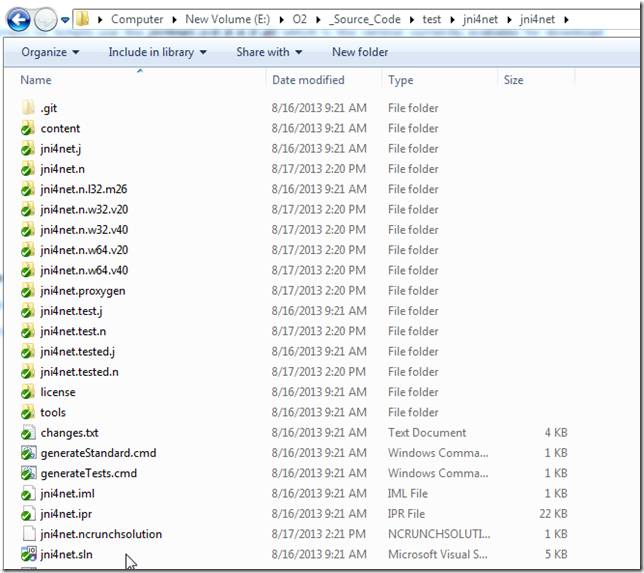Select generateStandard.cmd file icon
Screen dimensions: 644x573
28,453
